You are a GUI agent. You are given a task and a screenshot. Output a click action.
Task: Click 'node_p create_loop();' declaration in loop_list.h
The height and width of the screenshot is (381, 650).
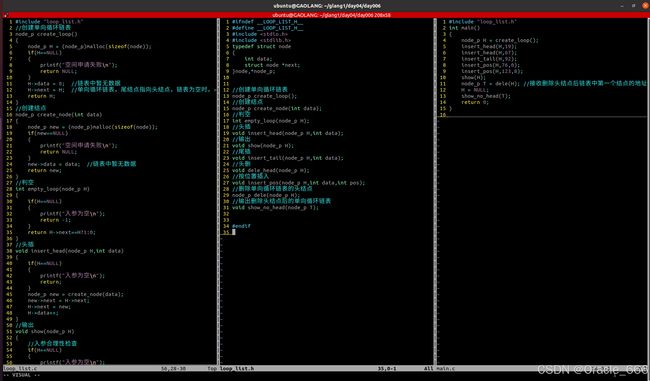[264, 96]
